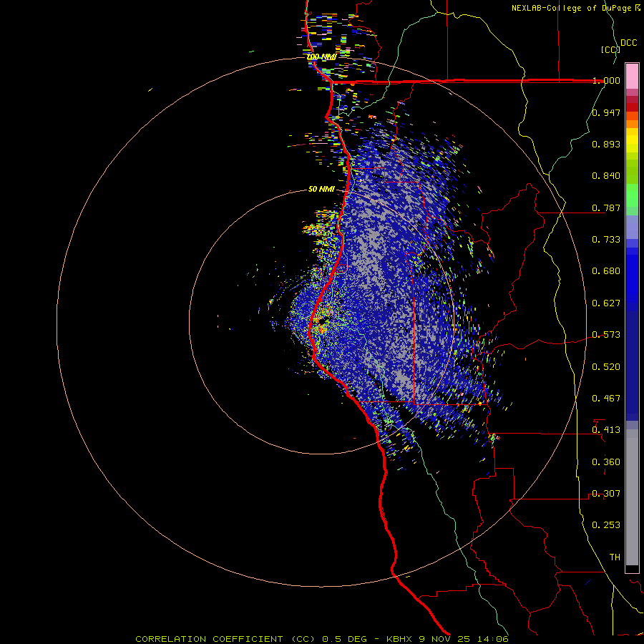The width and height of the screenshot is (644, 644).
Task: Pick the light pink swatch atop the color scale
Action: (632, 76)
